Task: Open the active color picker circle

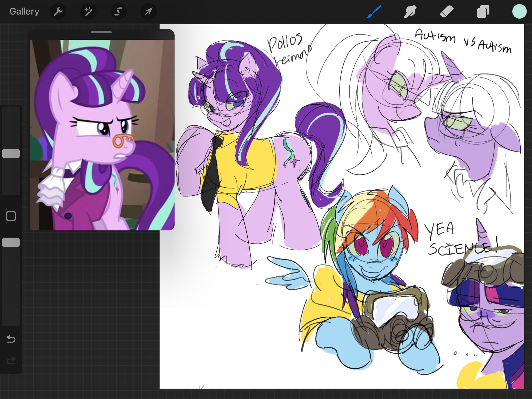Action: (519, 11)
